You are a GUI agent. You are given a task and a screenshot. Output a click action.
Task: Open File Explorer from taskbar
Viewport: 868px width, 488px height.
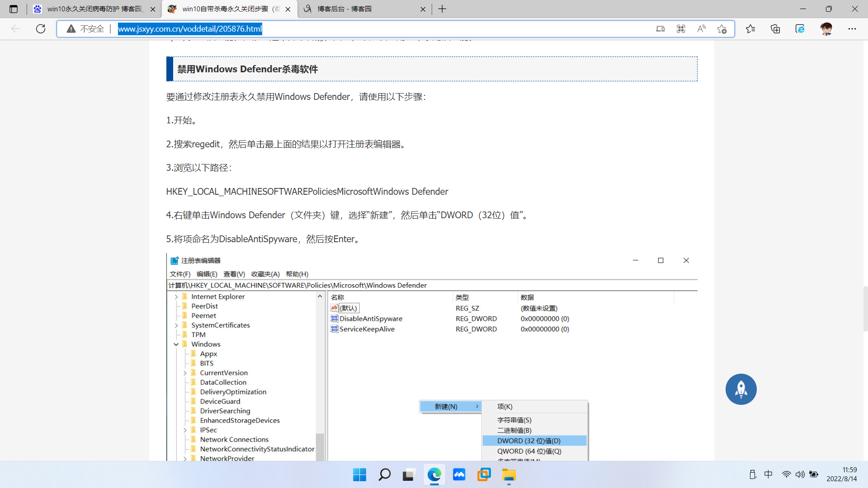click(509, 475)
